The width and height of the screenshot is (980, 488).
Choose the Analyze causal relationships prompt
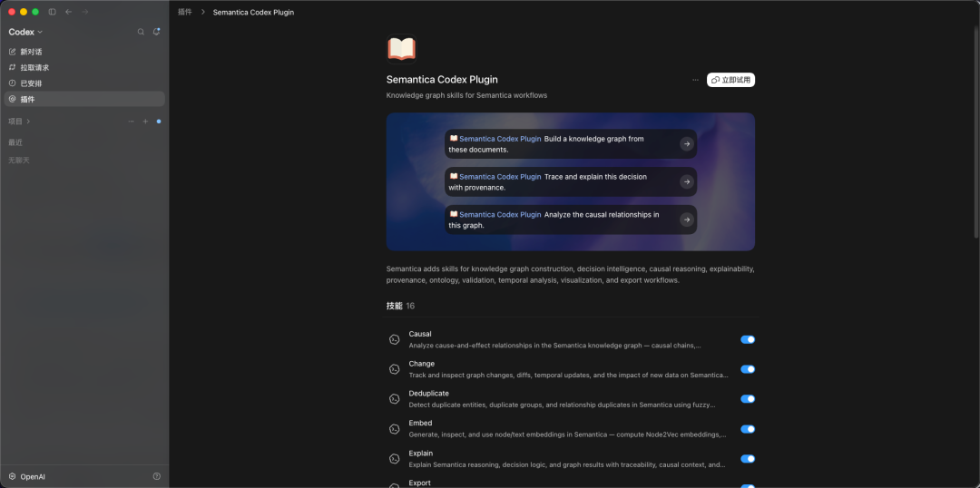(571, 220)
